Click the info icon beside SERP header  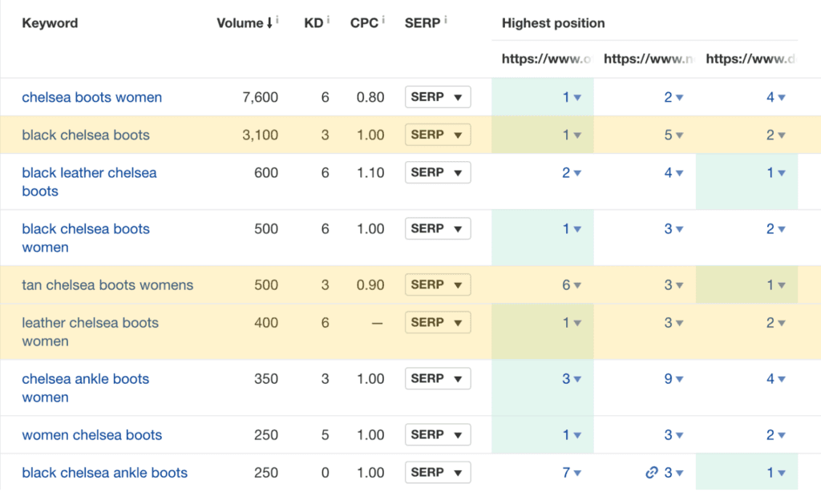tap(446, 20)
